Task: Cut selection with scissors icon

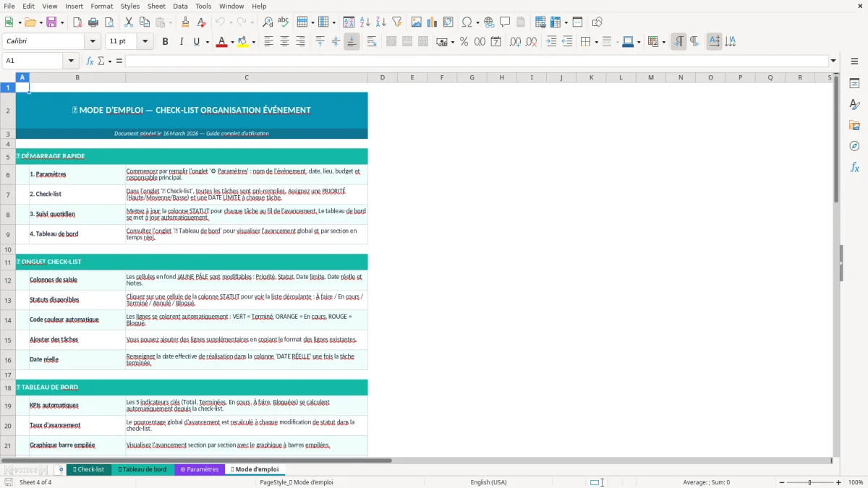Action: pos(129,22)
